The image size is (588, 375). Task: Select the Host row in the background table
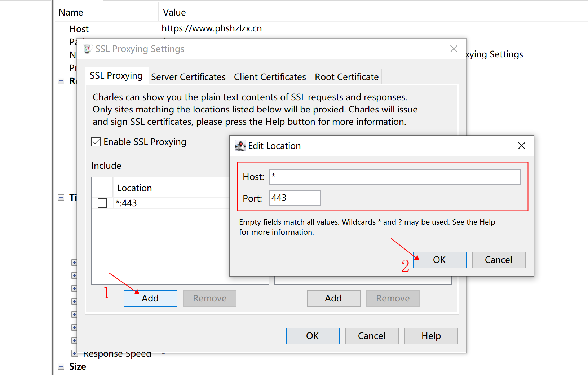(79, 29)
